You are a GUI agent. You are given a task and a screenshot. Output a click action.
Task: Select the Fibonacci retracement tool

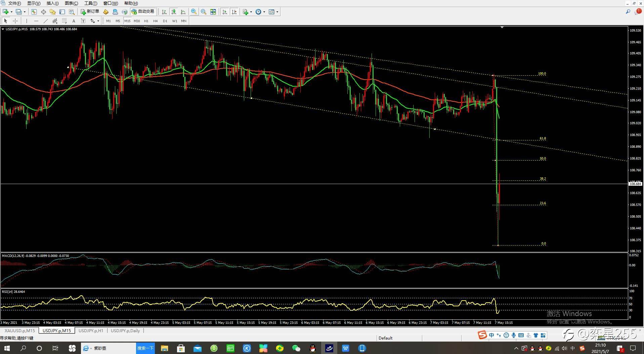[64, 21]
